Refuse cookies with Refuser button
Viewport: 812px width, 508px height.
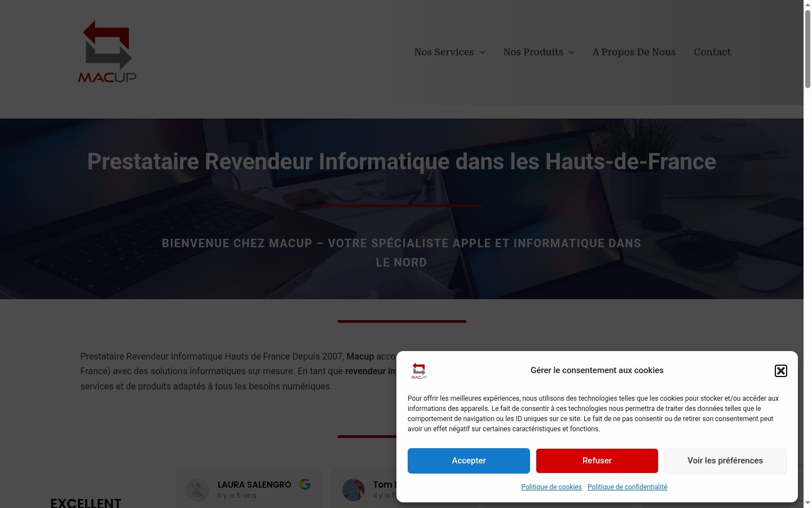(x=597, y=461)
